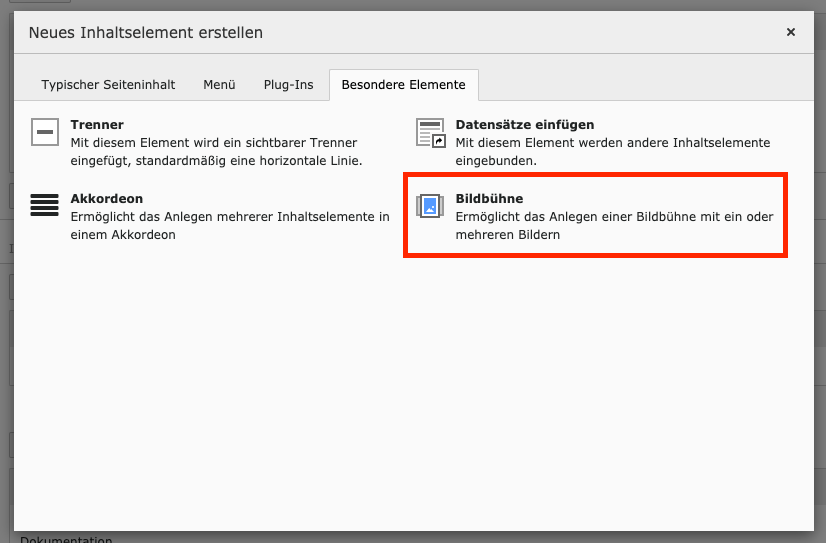Click Akkordeon description about multiple content elements
The height and width of the screenshot is (543, 826).
tap(229, 226)
